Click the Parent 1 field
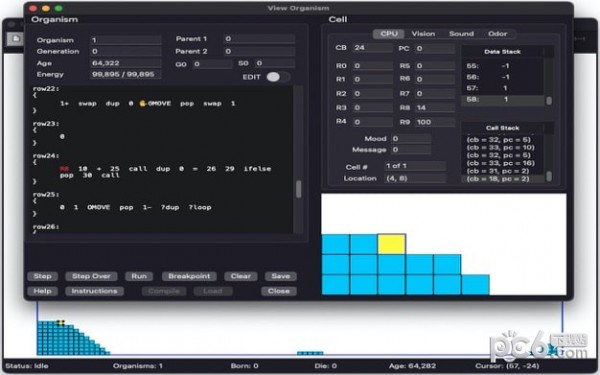 (x=259, y=39)
